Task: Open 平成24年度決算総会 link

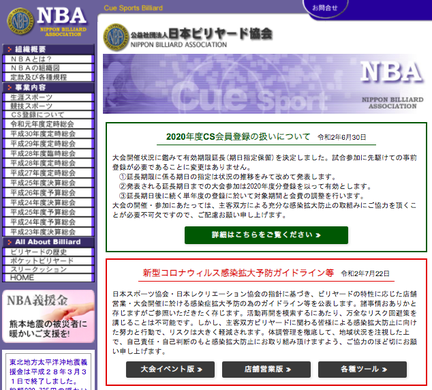Action: [48, 203]
